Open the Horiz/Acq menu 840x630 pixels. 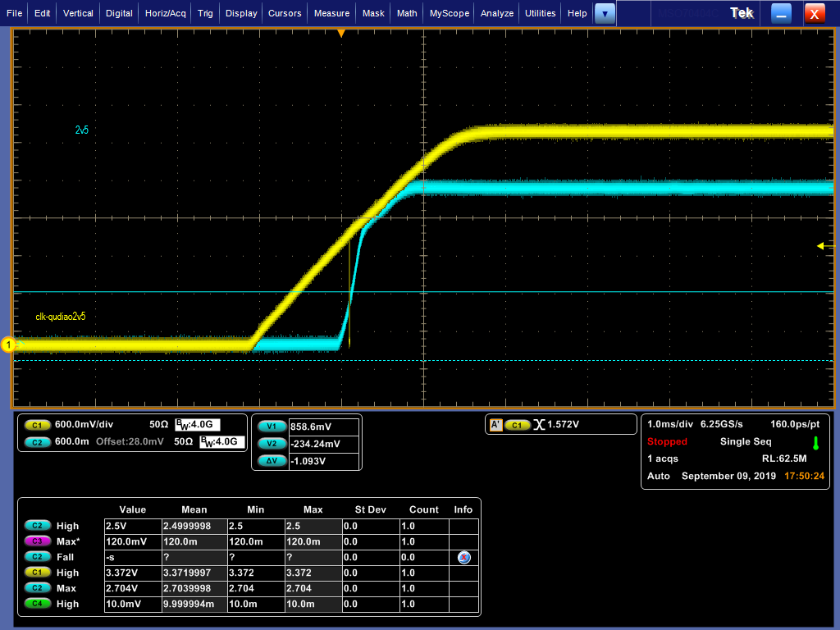pyautogui.click(x=167, y=13)
